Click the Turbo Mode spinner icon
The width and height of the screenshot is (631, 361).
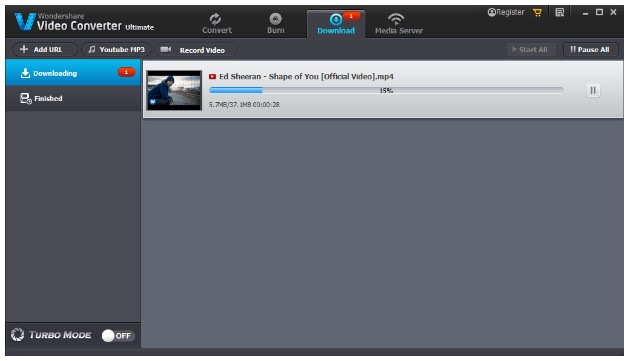[x=17, y=334]
